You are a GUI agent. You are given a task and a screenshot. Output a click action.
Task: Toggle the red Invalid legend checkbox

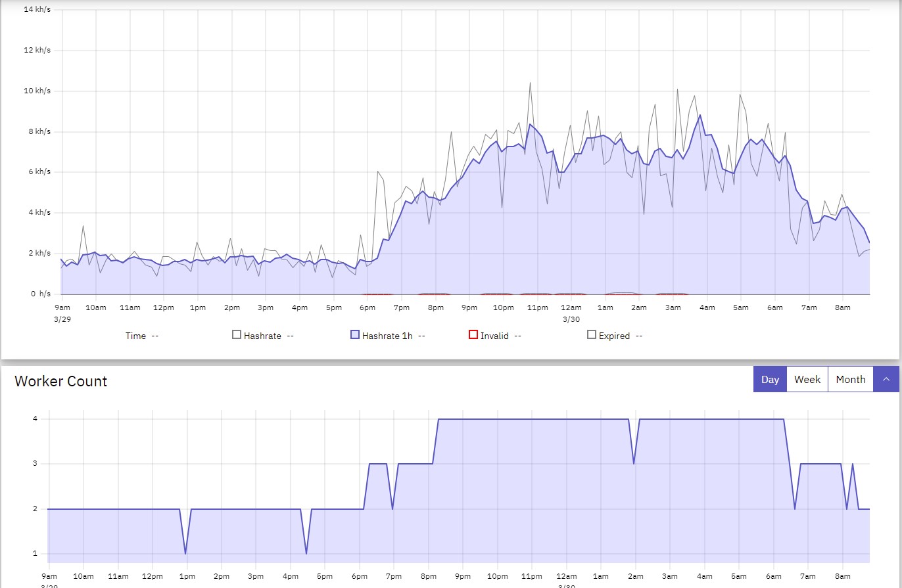[473, 335]
